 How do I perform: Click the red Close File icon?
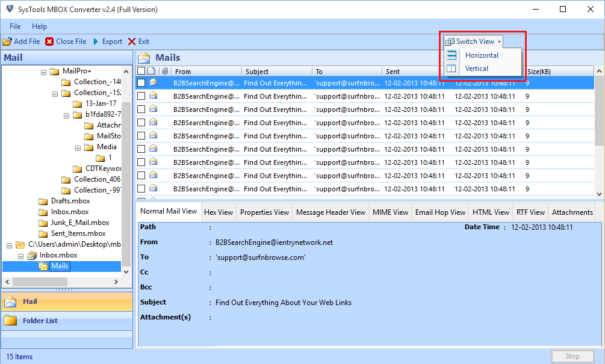49,42
